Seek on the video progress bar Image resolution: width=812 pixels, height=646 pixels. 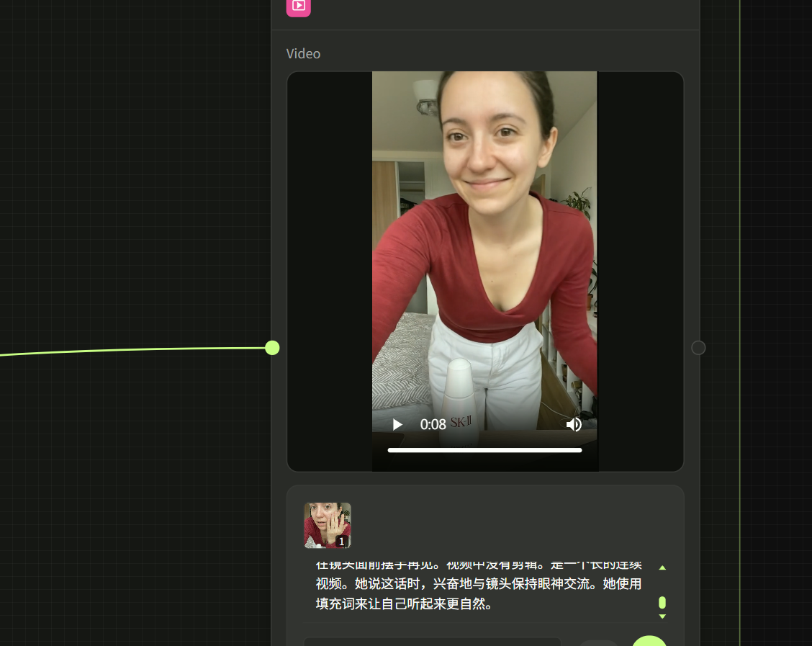click(484, 450)
